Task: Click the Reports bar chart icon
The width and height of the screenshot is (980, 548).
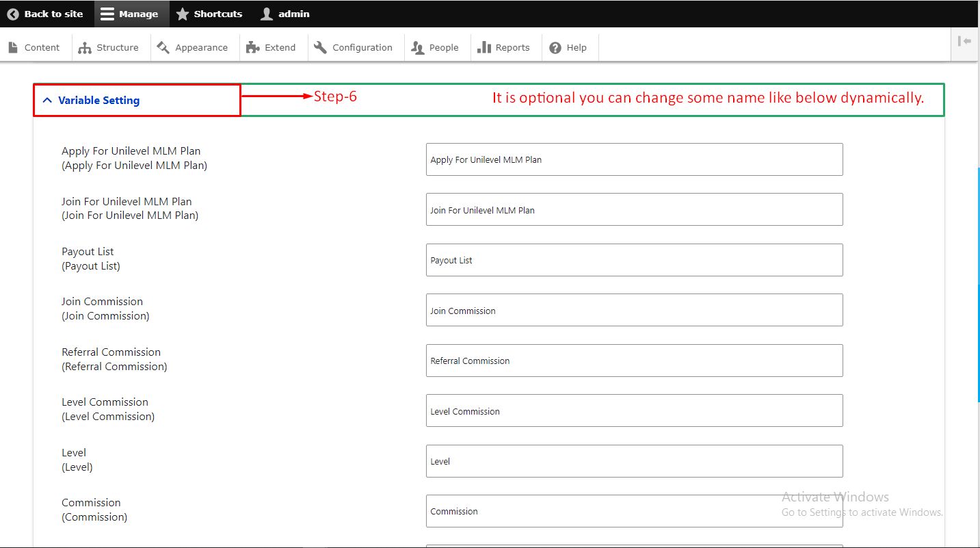Action: (x=484, y=47)
